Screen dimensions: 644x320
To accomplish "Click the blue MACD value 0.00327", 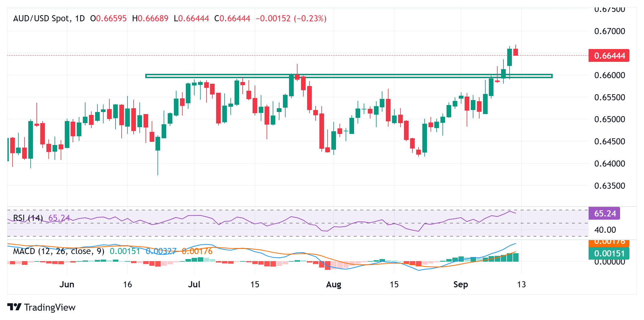I will coord(161,251).
